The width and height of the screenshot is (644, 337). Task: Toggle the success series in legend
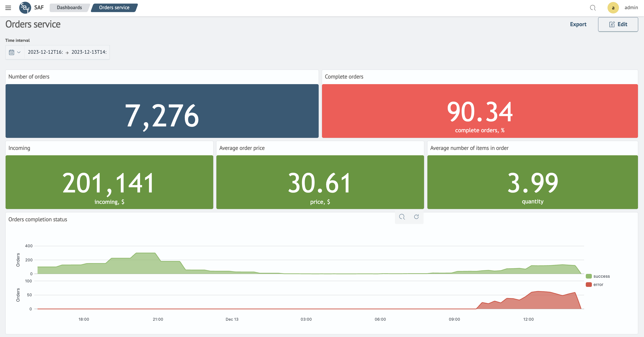coord(601,276)
